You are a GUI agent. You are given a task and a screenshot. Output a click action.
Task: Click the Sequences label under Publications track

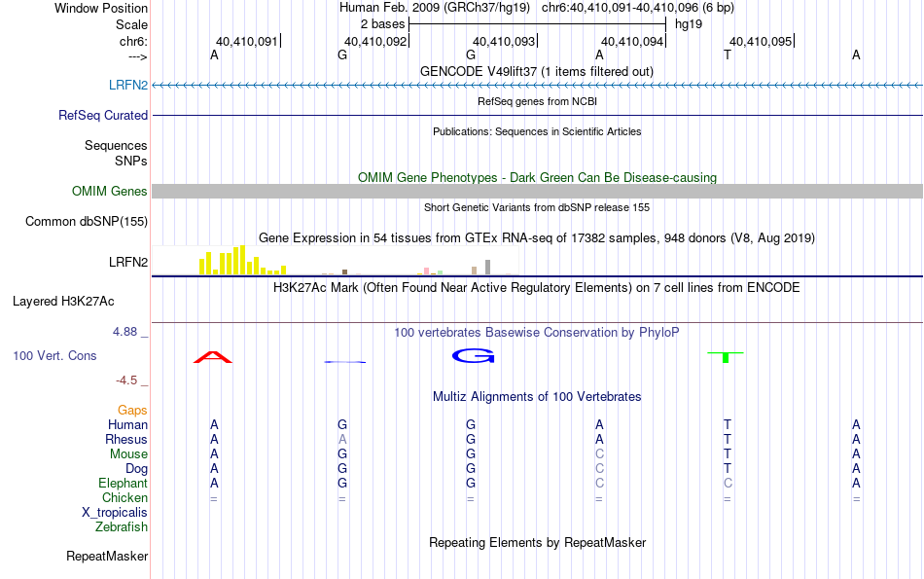[116, 145]
